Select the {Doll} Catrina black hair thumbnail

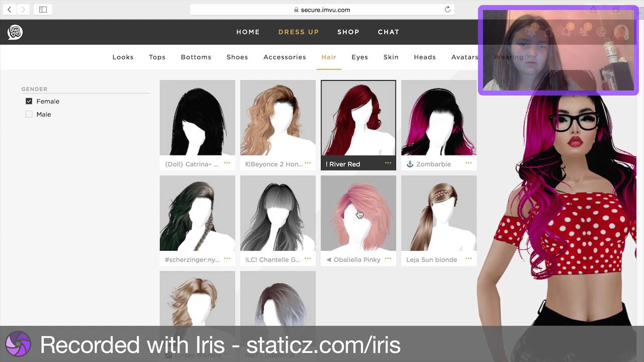(197, 118)
